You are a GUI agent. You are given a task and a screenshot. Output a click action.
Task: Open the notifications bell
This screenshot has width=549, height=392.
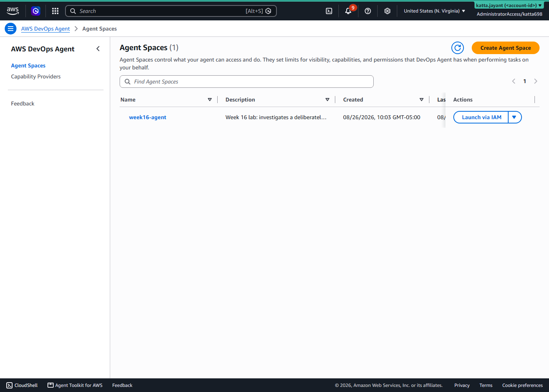point(348,11)
